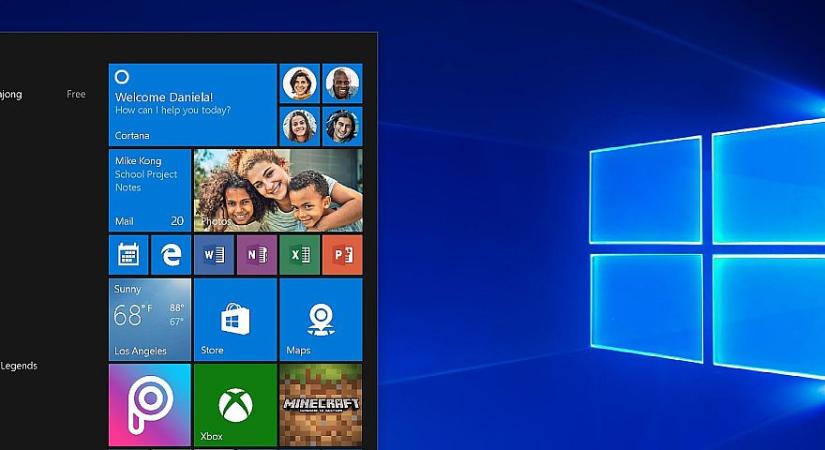Open the Cortana tile
This screenshot has width=825, height=450.
(x=193, y=105)
